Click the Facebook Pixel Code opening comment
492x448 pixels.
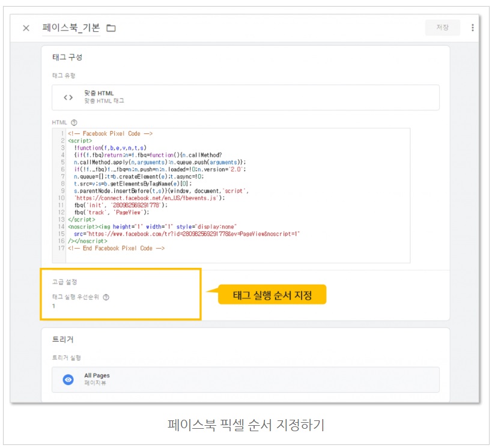[x=110, y=133]
